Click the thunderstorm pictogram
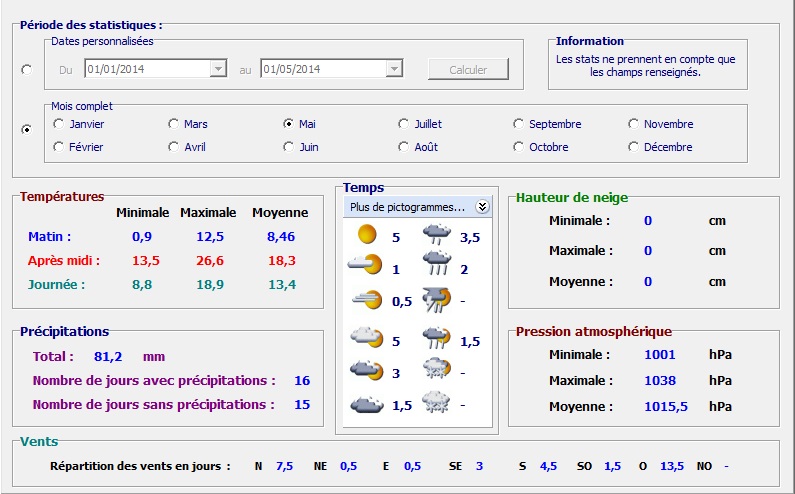Screen dimensions: 795x494 tap(437, 300)
